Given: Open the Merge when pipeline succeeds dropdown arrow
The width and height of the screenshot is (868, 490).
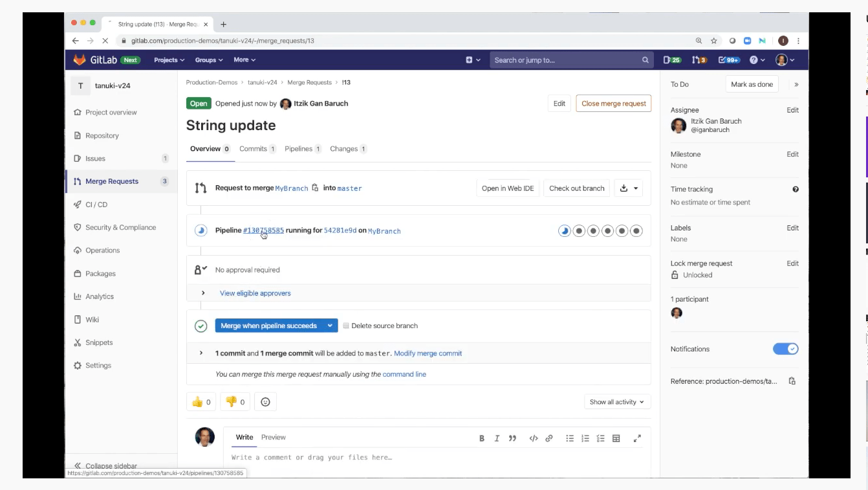Looking at the screenshot, I should 330,326.
